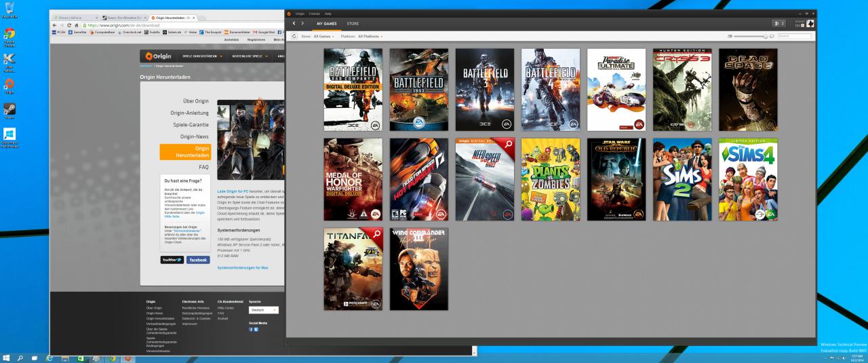Open Task View on the taskbar
The width and height of the screenshot is (868, 363).
[x=35, y=358]
